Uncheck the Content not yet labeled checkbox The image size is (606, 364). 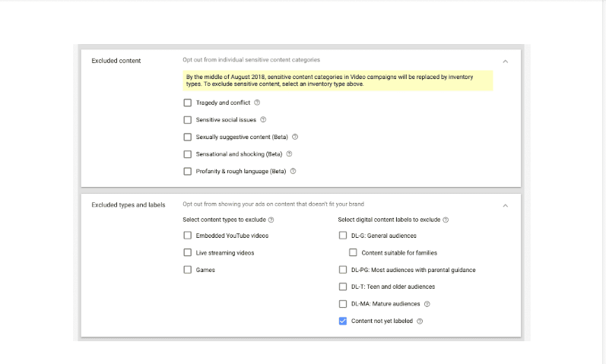(x=343, y=321)
